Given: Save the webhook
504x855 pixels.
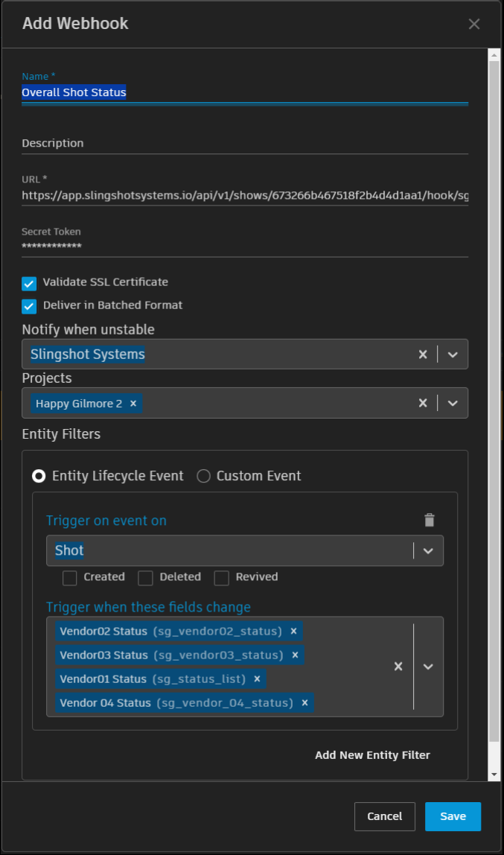Looking at the screenshot, I should pos(453,816).
